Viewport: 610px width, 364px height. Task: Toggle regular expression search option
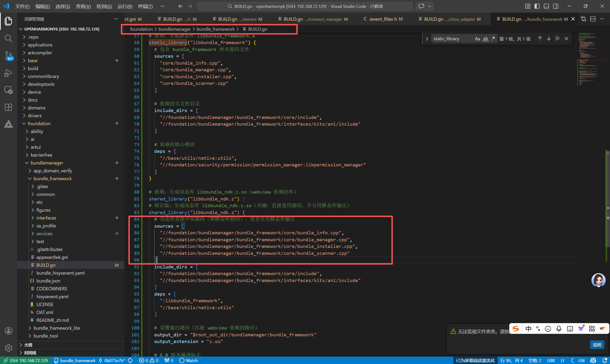tap(493, 39)
